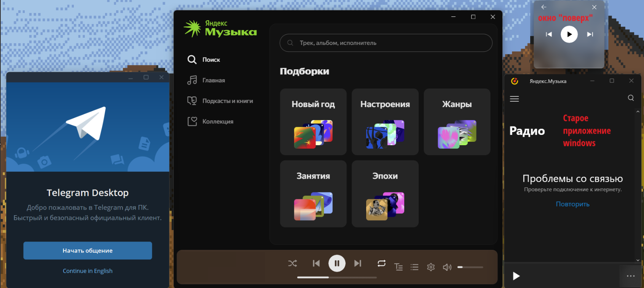The width and height of the screenshot is (644, 288).
Task: Adjust the volume slider in the player bar
Action: [x=470, y=267]
